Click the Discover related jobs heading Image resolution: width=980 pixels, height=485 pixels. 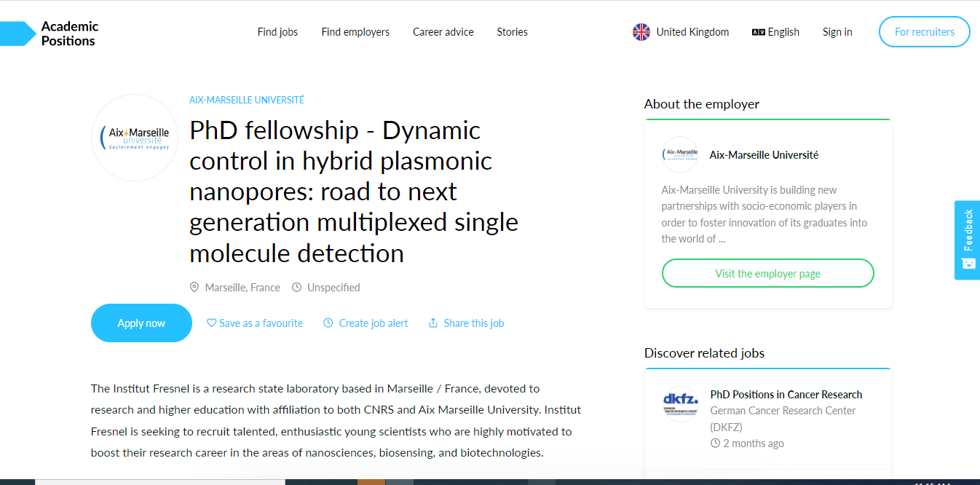[704, 353]
